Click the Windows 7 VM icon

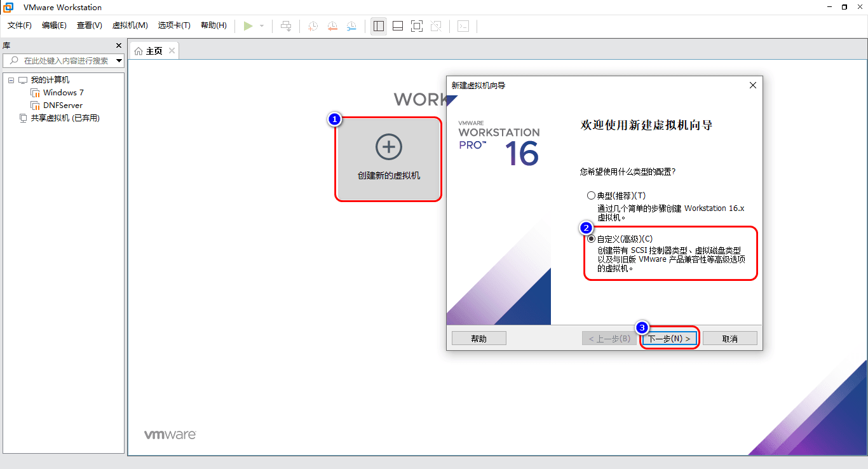point(35,93)
